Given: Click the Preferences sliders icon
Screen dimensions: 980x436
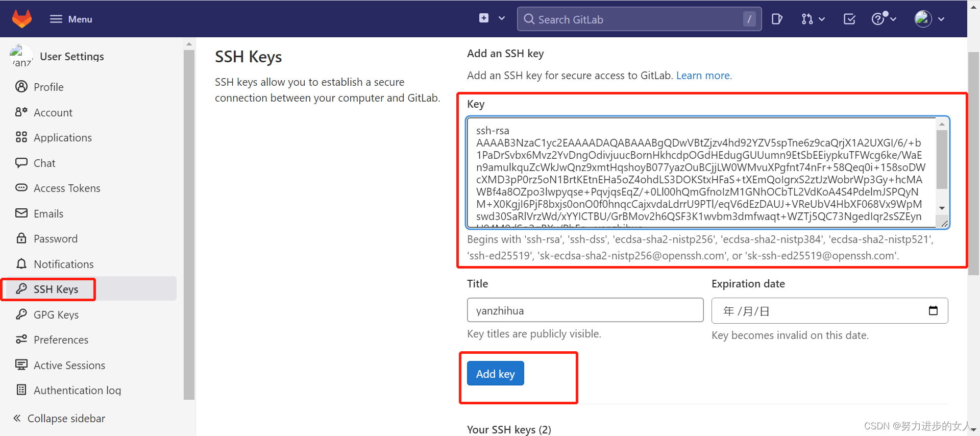Looking at the screenshot, I should pyautogui.click(x=21, y=339).
